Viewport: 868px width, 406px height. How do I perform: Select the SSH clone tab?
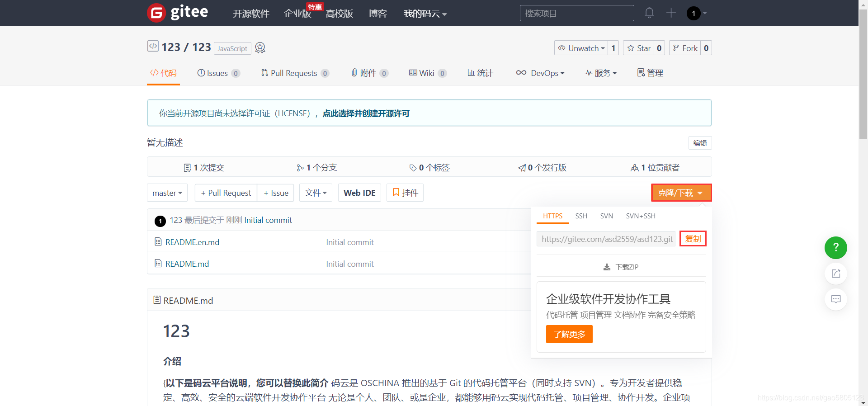click(x=581, y=216)
